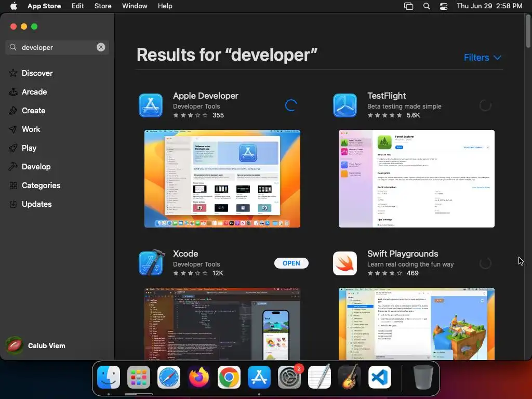Viewport: 532px width, 399px height.
Task: Open Stage Manager in the menu bar
Action: [x=408, y=6]
